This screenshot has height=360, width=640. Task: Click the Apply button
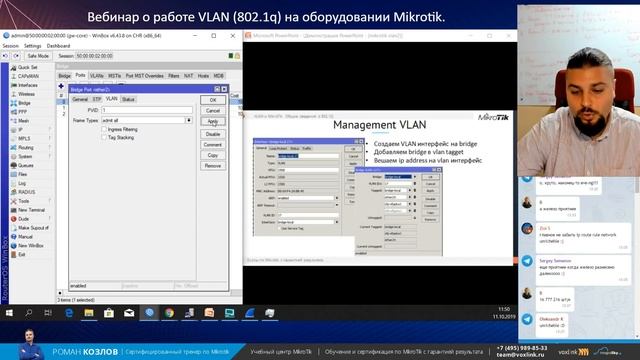(x=213, y=121)
